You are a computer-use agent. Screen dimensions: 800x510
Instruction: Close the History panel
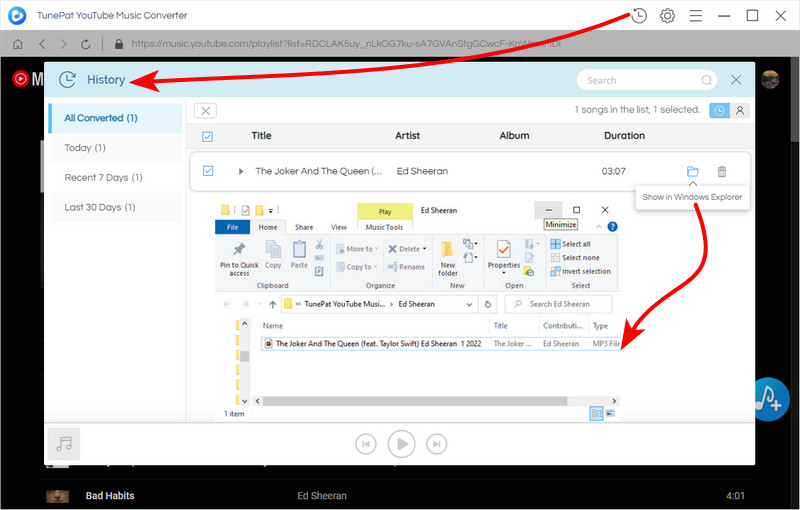coord(736,80)
